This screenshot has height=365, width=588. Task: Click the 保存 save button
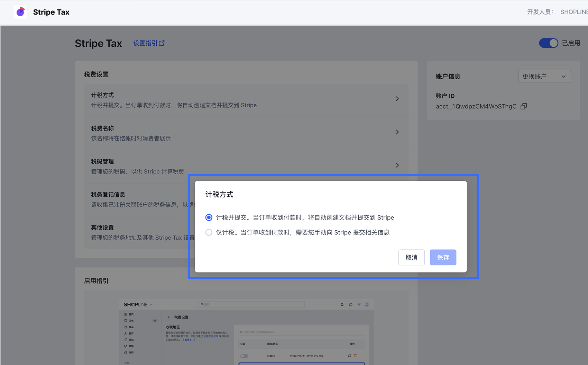click(443, 257)
